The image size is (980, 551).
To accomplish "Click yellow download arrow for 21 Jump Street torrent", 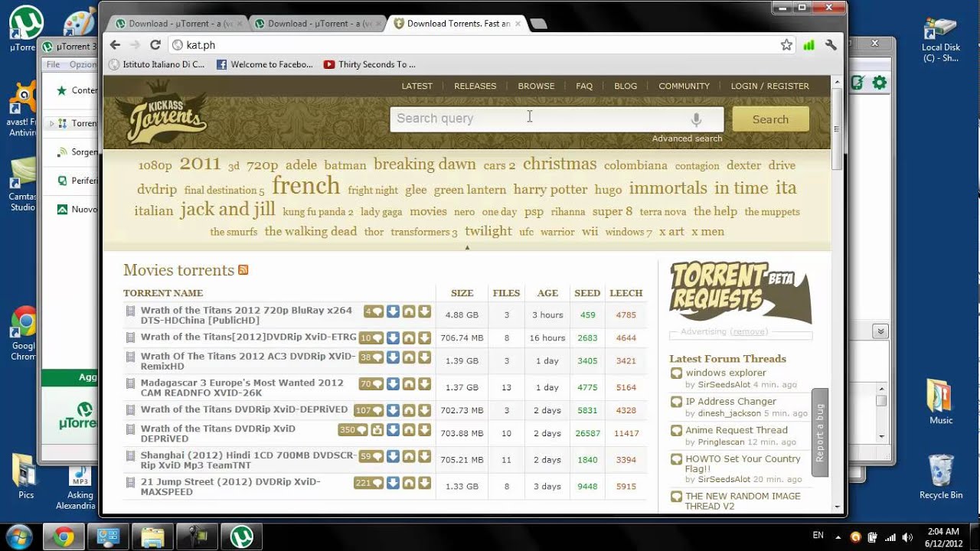I will click(424, 483).
